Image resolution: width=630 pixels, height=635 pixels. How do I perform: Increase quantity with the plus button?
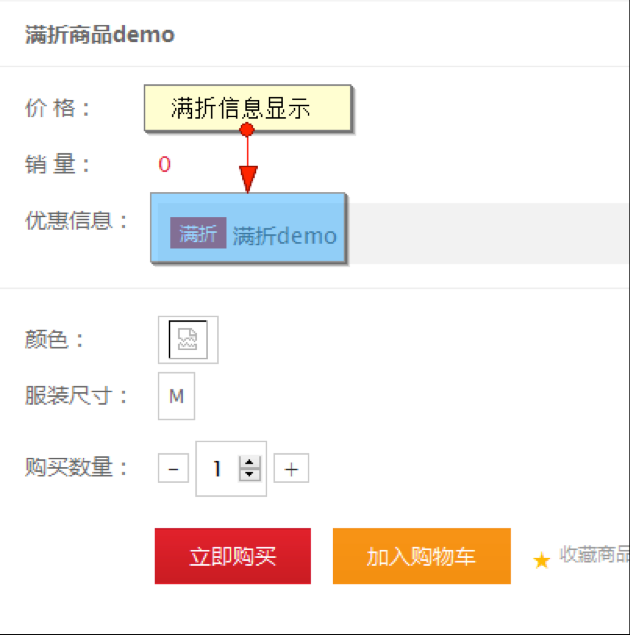[291, 468]
